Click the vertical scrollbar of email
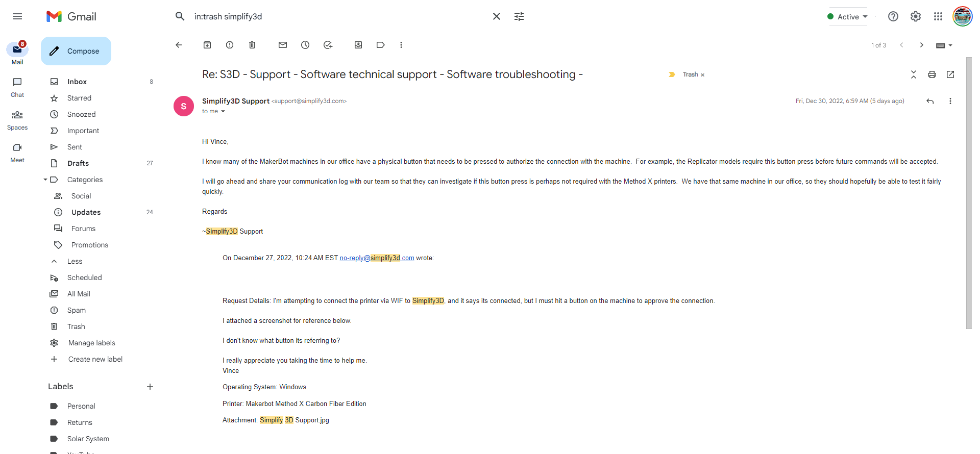This screenshot has height=454, width=980. 969,194
